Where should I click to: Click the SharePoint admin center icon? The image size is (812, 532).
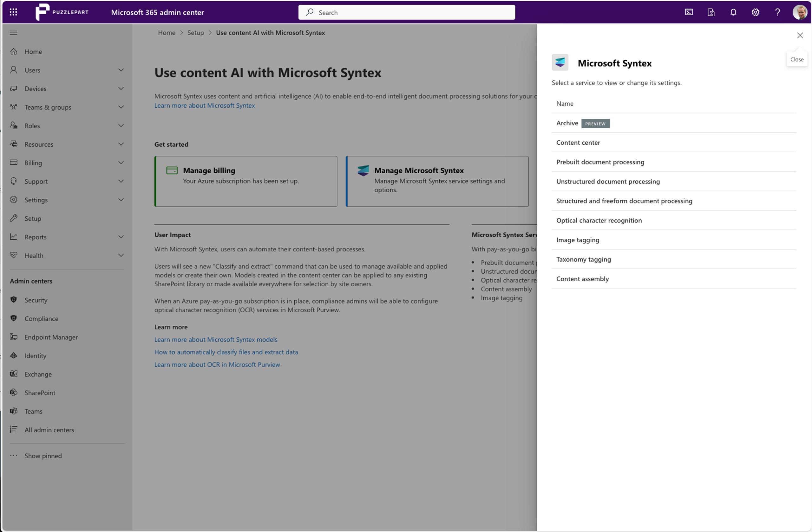coord(14,392)
